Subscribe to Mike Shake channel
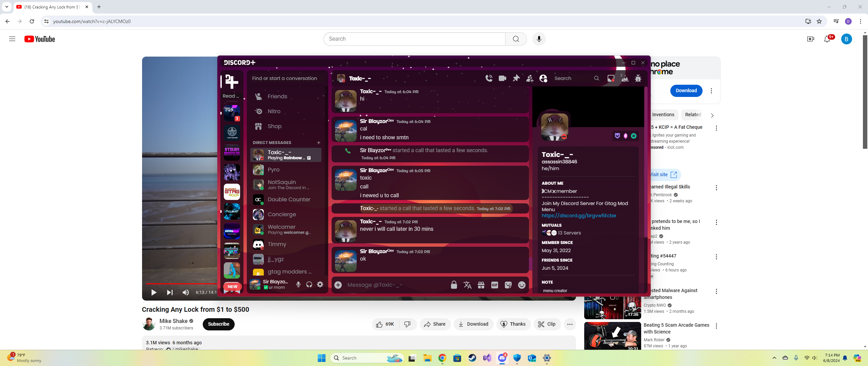Image resolution: width=868 pixels, height=366 pixels. click(218, 324)
